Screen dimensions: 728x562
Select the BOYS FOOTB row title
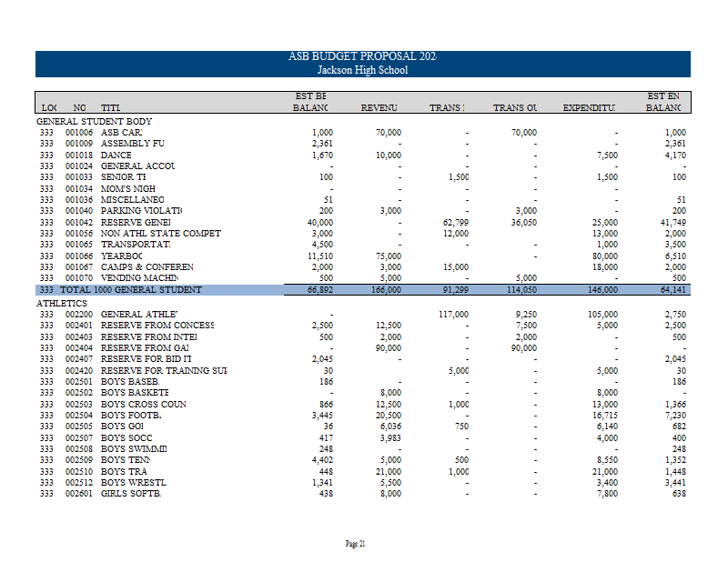131,416
